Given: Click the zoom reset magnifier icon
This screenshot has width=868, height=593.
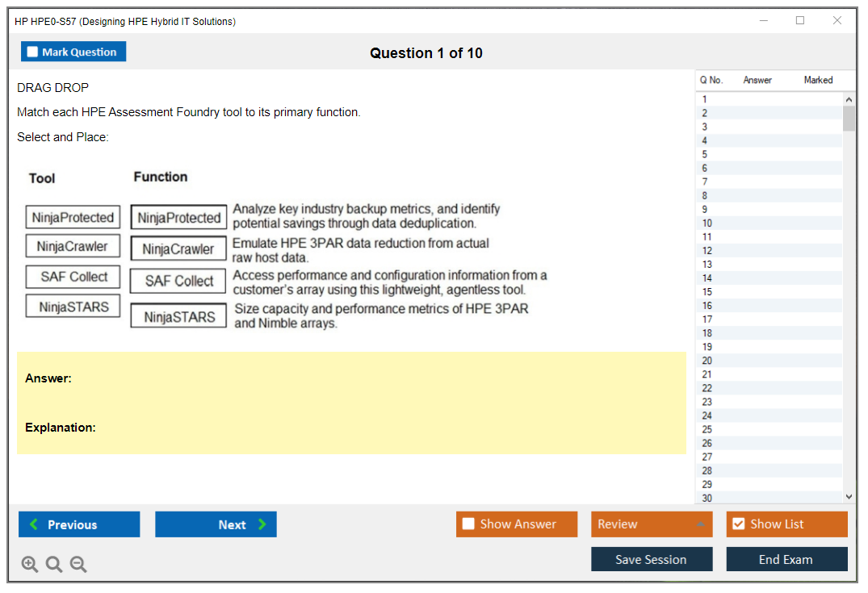Looking at the screenshot, I should [54, 565].
